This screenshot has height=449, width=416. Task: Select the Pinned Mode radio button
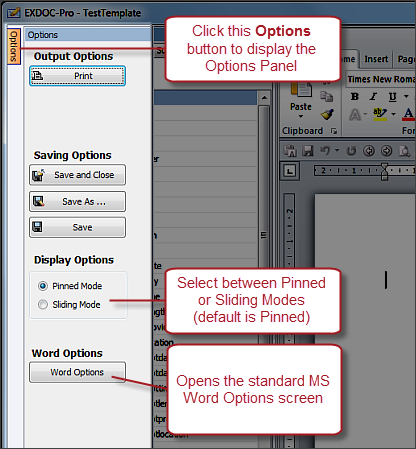(43, 286)
